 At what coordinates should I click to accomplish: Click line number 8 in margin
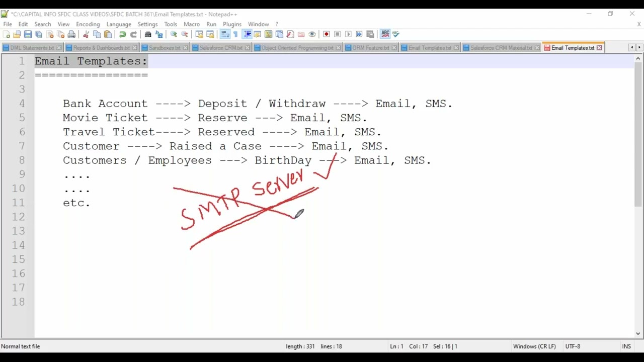coord(22,160)
